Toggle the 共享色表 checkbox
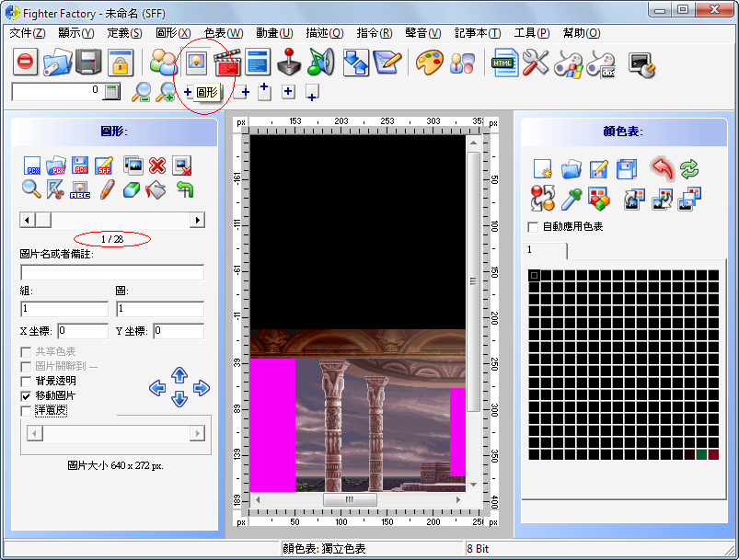This screenshot has width=739, height=560. click(26, 352)
